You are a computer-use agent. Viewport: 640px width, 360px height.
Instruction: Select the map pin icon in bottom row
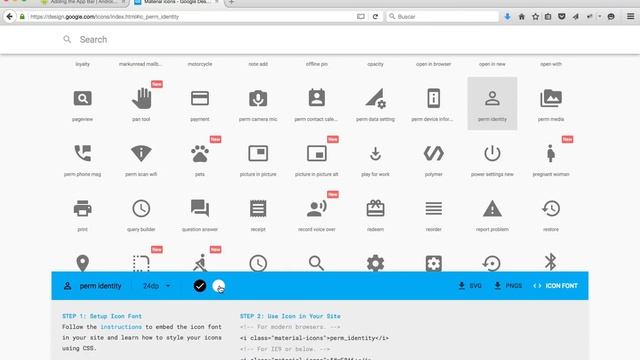[x=82, y=263]
